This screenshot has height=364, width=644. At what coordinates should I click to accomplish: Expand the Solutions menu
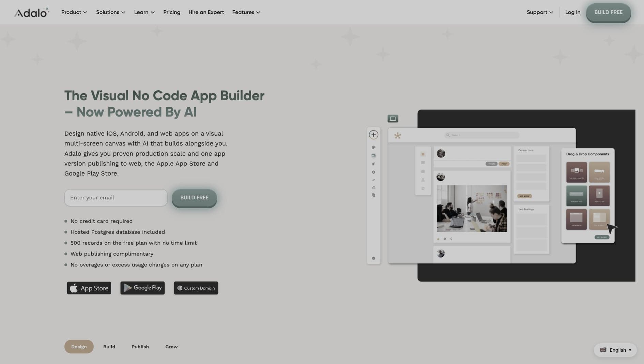[111, 12]
